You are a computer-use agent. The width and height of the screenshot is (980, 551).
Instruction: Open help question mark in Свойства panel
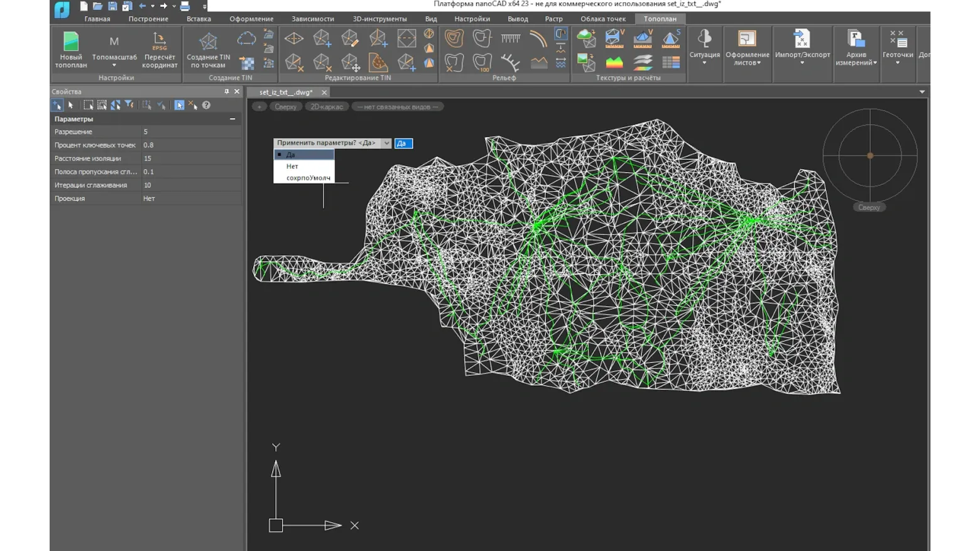point(206,106)
